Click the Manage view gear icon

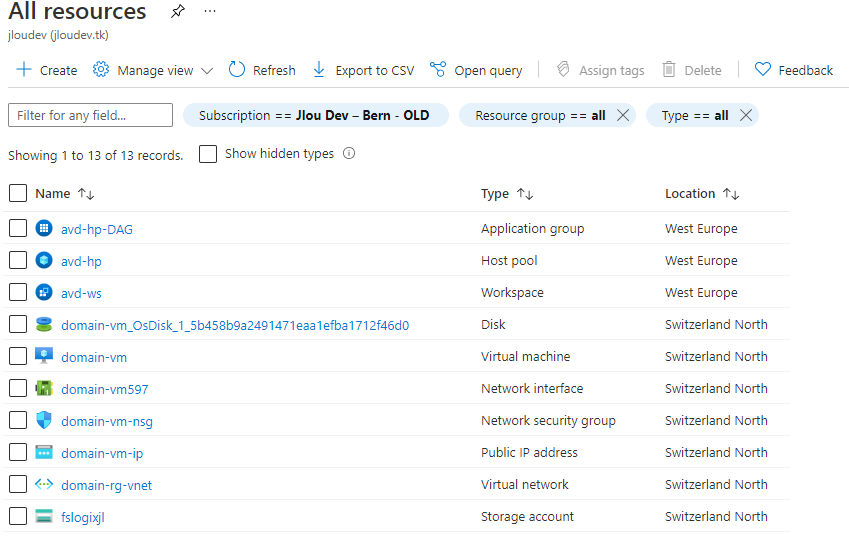(x=101, y=69)
